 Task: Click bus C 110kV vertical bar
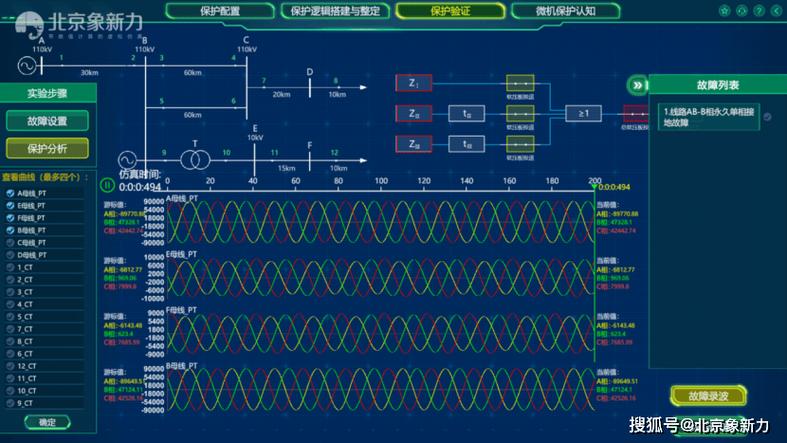pyautogui.click(x=246, y=87)
